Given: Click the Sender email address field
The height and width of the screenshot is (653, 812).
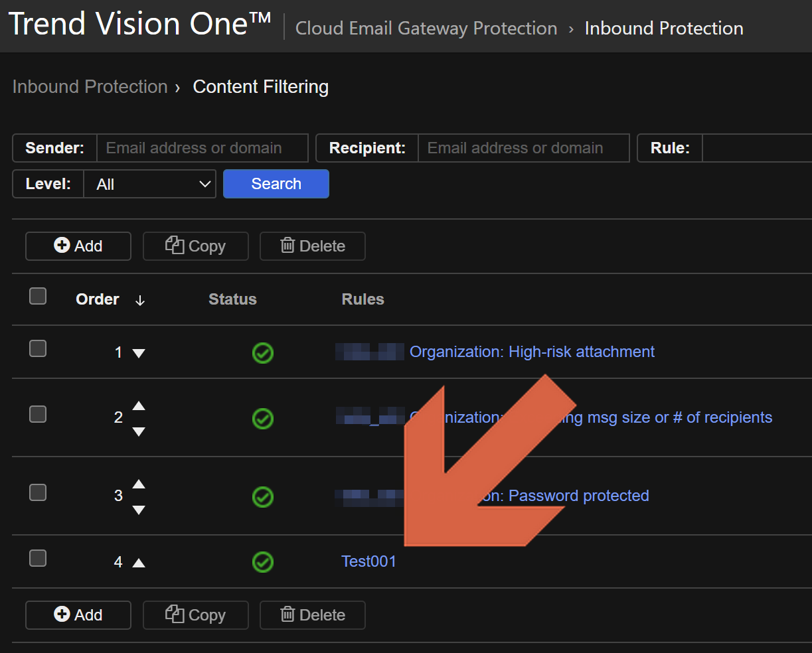Looking at the screenshot, I should coord(202,148).
